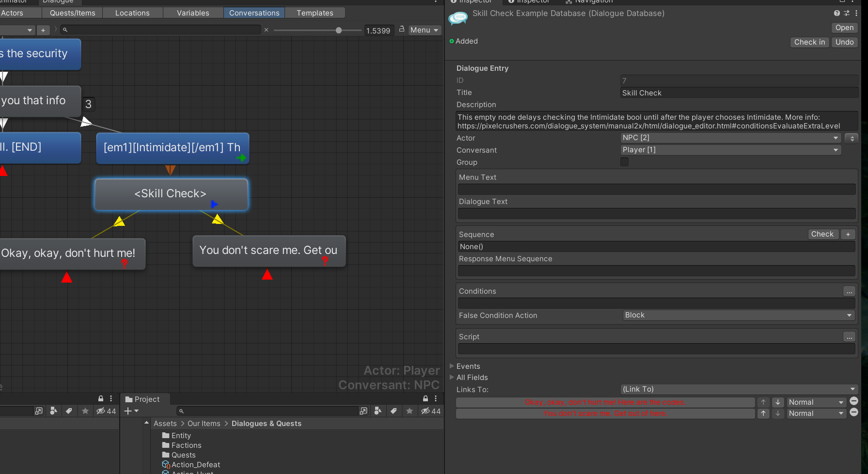
Task: Open the preset selector icon in Inspector
Action: pyautogui.click(x=847, y=13)
